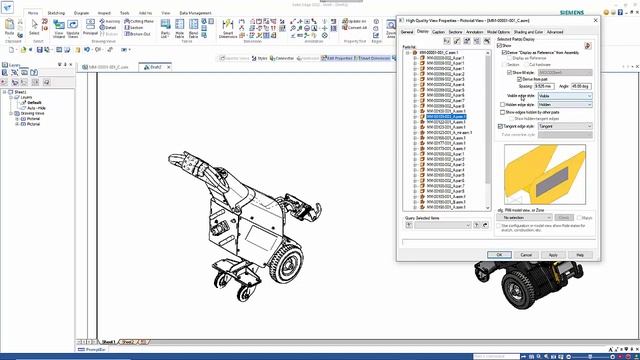
Task: Select the Default layer in Layers tree
Action: [34, 103]
